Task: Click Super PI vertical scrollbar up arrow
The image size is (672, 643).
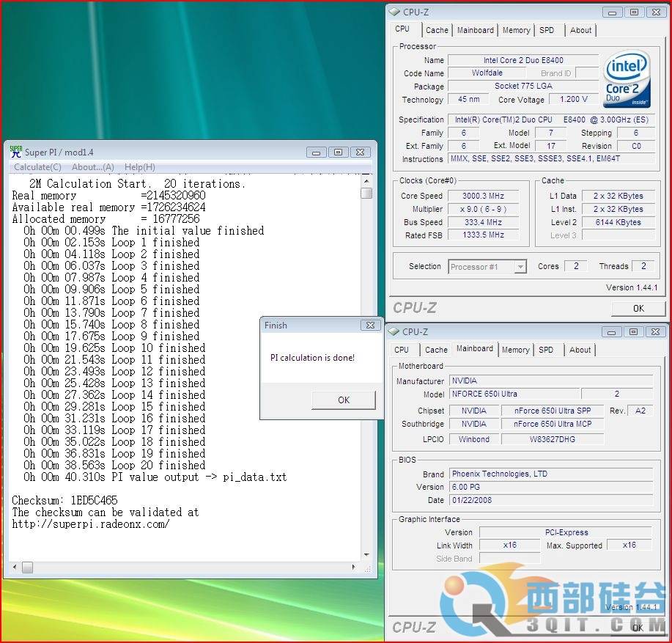Action: [x=366, y=181]
